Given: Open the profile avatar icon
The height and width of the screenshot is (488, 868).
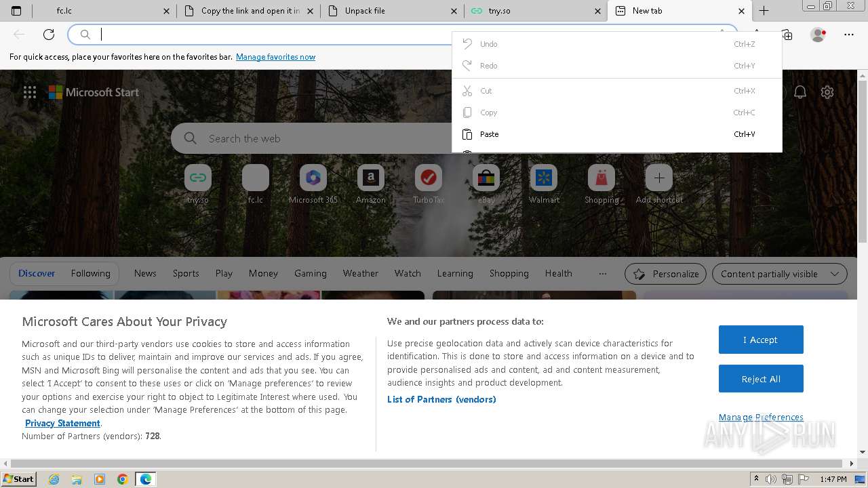Looking at the screenshot, I should 818,35.
